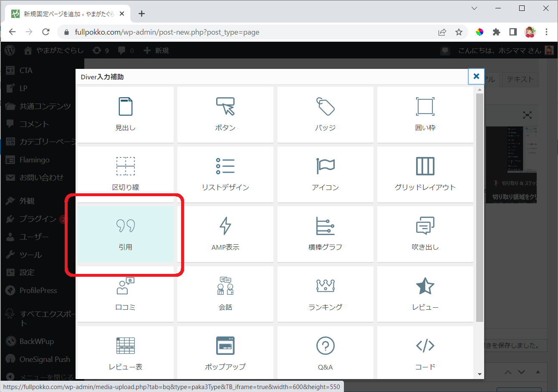
Task: Click the browser address bar URL
Action: click(167, 32)
